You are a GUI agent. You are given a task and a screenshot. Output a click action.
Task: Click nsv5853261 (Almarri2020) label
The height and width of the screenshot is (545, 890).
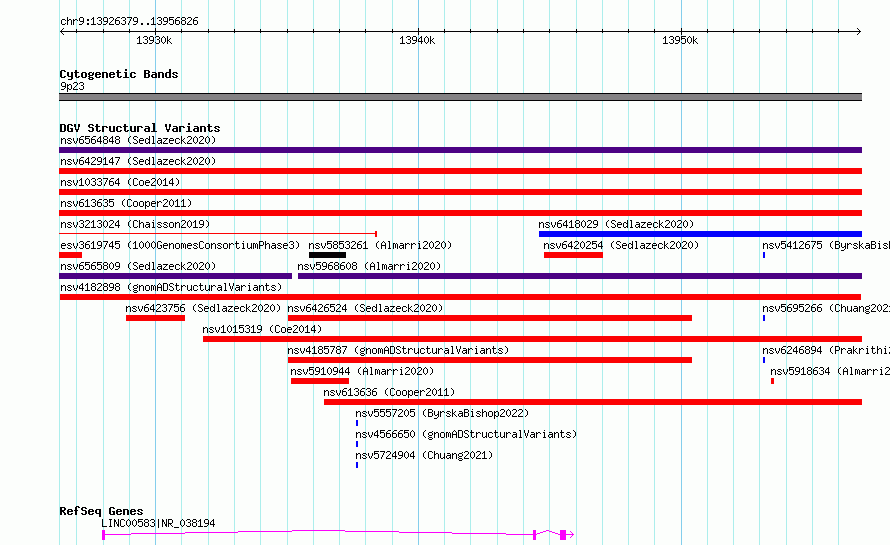pyautogui.click(x=380, y=245)
